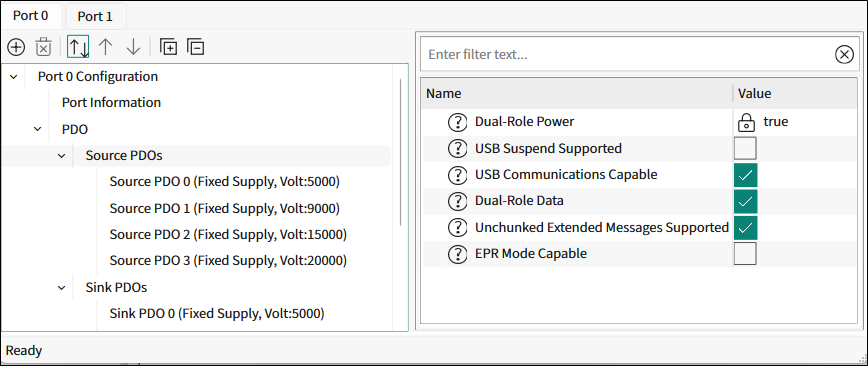Select Sink PDO 0 Volt:5000 item

coord(217,314)
